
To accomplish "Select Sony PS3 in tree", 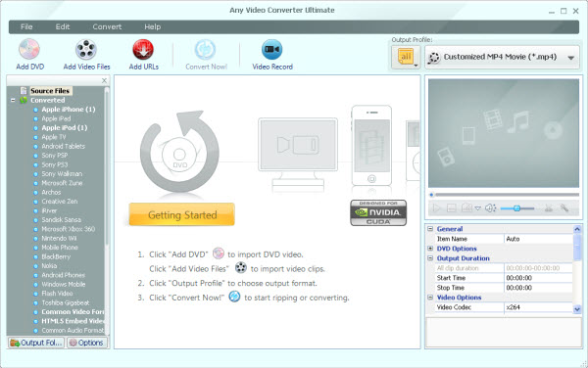I will coord(54,164).
